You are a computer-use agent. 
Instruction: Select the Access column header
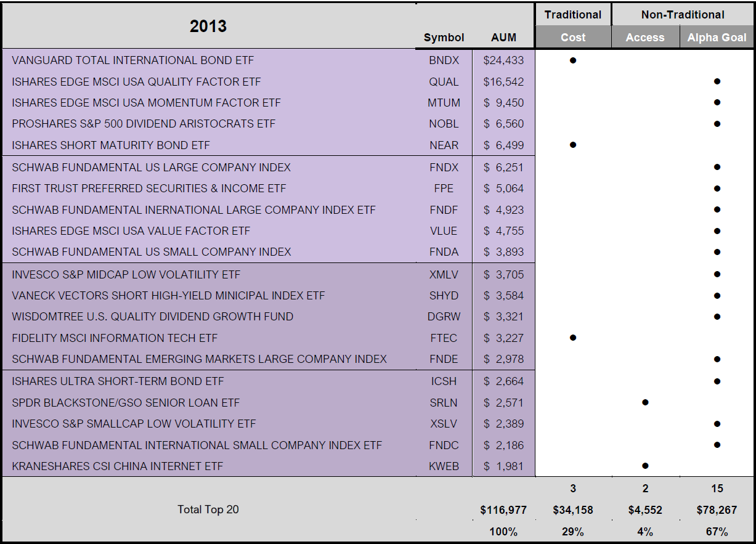point(645,38)
